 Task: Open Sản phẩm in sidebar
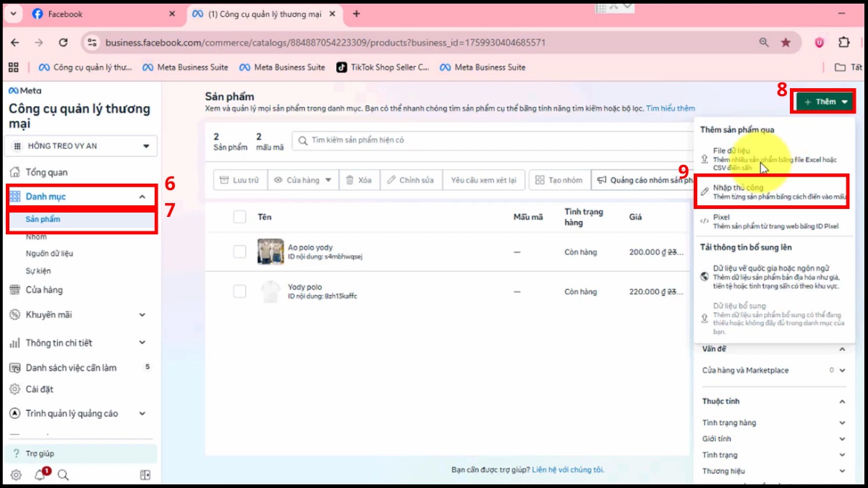(x=43, y=219)
